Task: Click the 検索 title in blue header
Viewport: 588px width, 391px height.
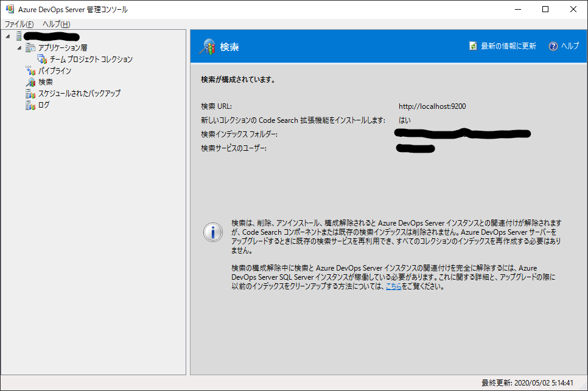Action: point(229,47)
